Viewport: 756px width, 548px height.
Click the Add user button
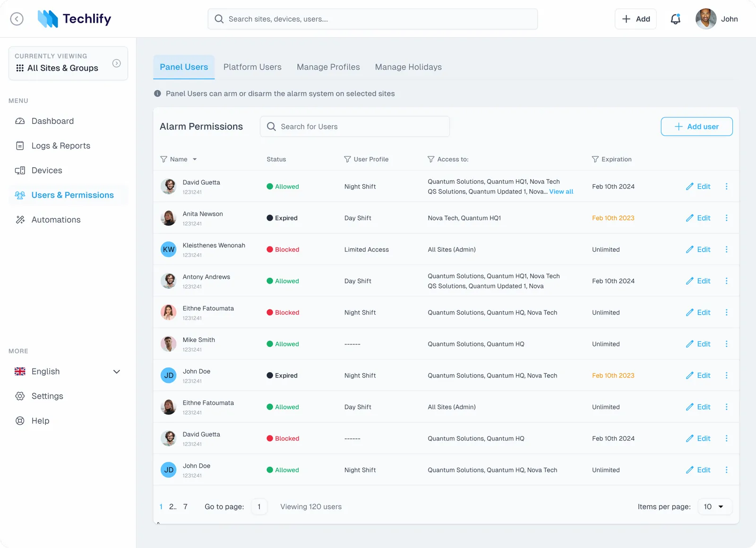click(x=696, y=127)
